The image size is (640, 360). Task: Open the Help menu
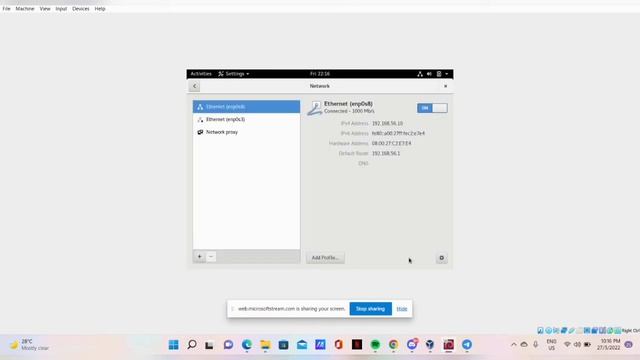point(100,9)
